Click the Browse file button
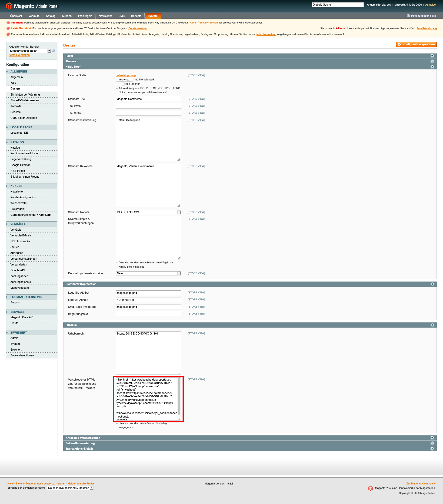443x504 pixels. pyautogui.click(x=125, y=80)
